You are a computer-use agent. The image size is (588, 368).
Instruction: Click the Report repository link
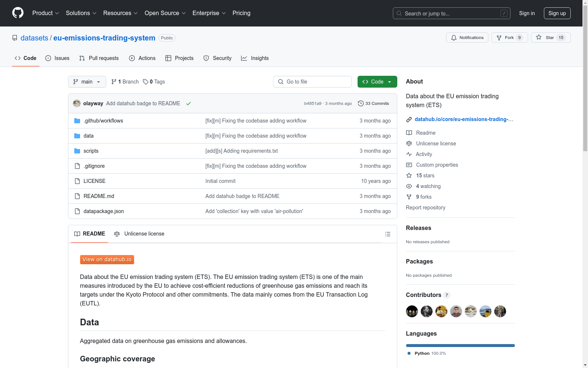point(426,208)
